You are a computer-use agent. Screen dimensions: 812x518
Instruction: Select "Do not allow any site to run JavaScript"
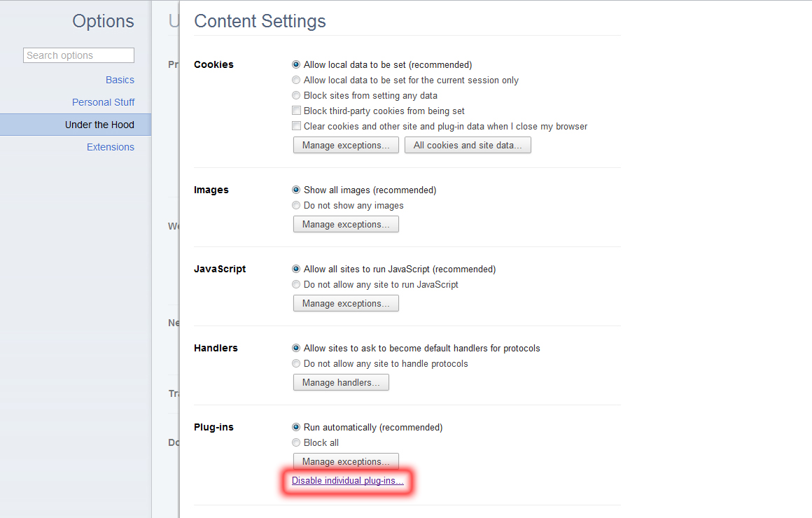296,284
